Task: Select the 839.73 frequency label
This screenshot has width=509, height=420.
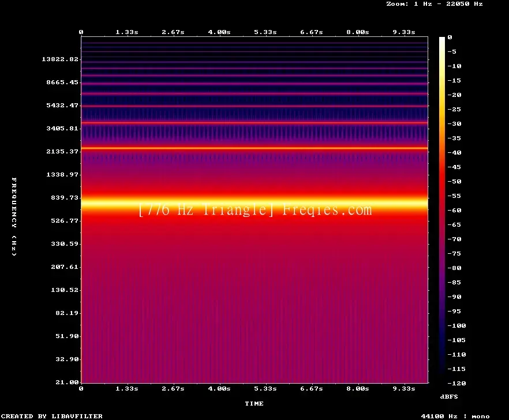Action: pyautogui.click(x=65, y=197)
